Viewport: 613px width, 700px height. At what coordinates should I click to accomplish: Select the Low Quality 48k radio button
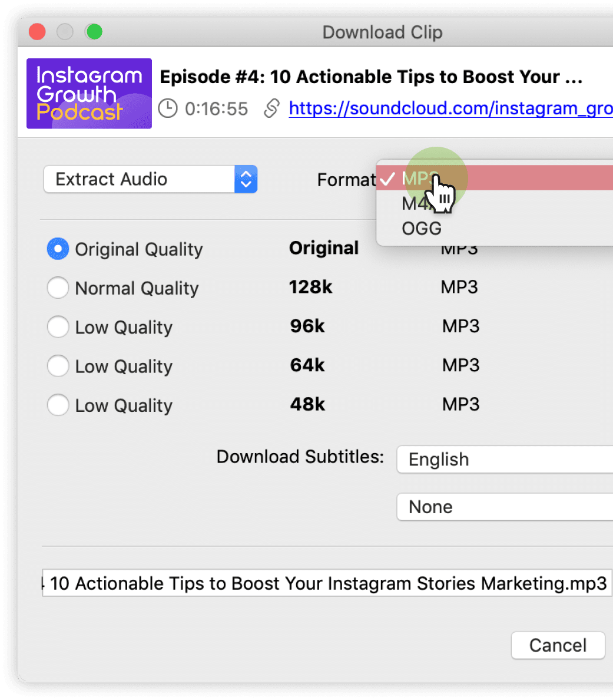(58, 405)
